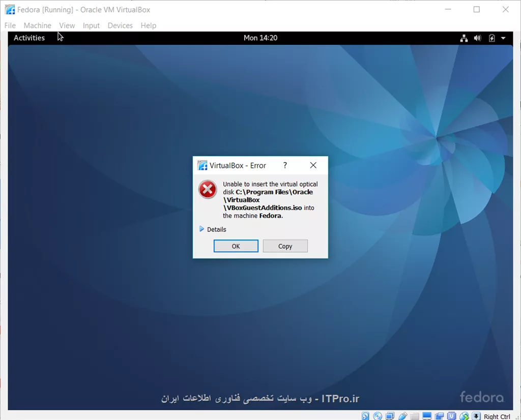This screenshot has width=521, height=420.
Task: Open the system menu dropdown arrow in the top bar
Action: coord(503,38)
